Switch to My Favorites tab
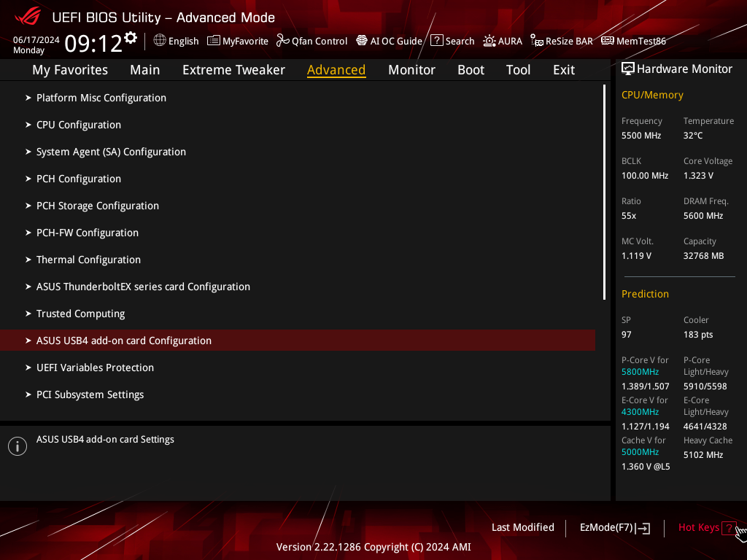 coord(70,70)
